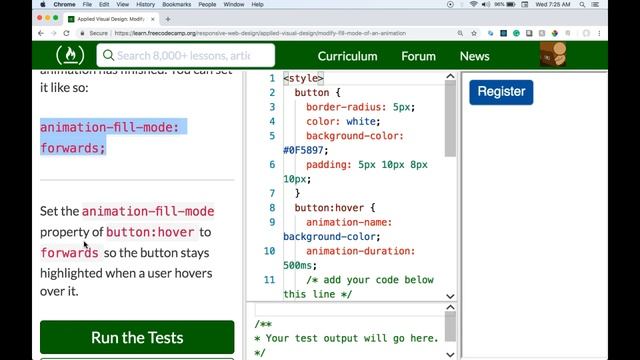Click the animation-duration line in the editor
The width and height of the screenshot is (640, 360).
click(x=360, y=251)
